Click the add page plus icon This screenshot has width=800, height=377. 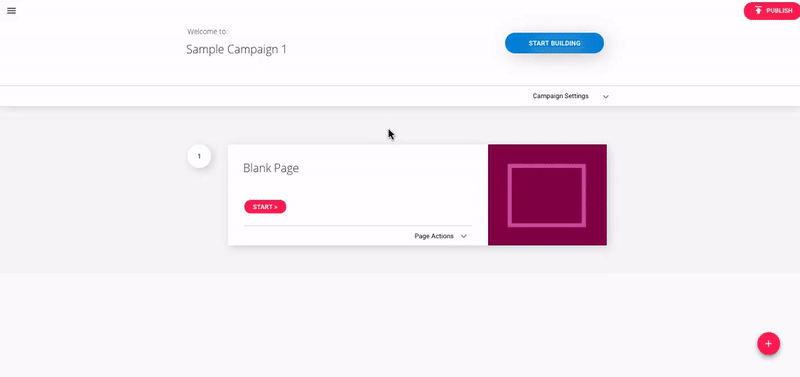[768, 344]
